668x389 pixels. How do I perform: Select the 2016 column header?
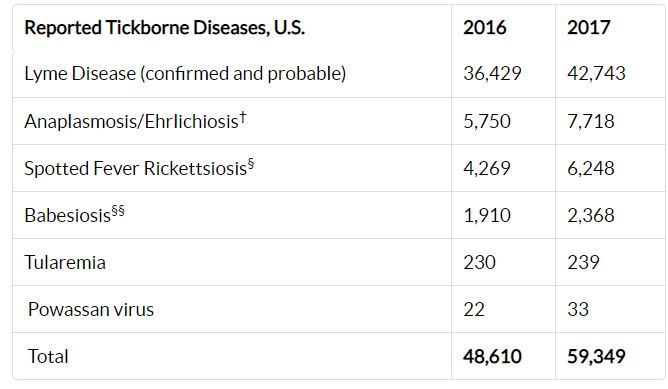coord(484,28)
